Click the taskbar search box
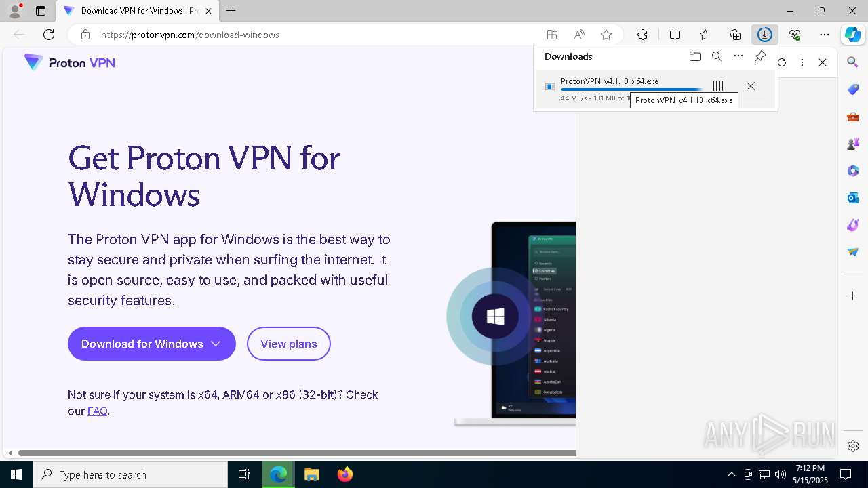The height and width of the screenshot is (488, 868). click(130, 474)
